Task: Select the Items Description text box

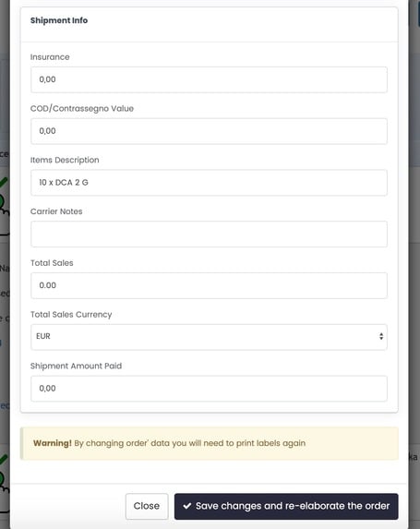Action: pos(209,183)
